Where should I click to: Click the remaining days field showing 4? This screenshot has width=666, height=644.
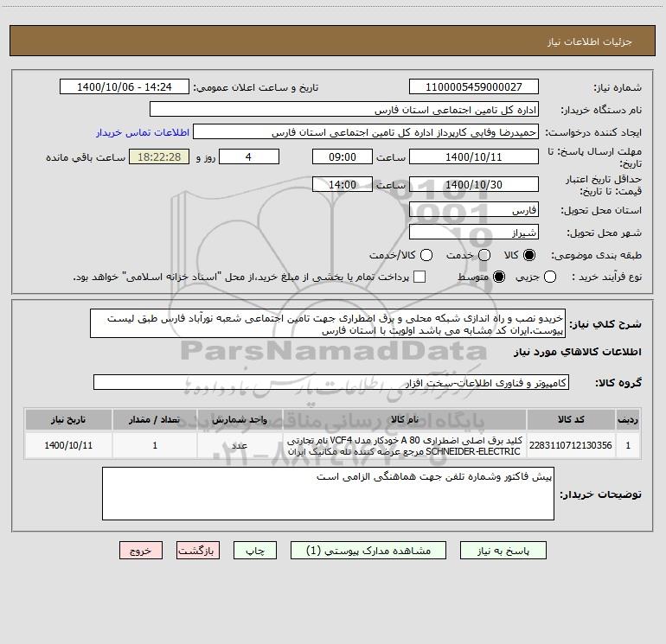[x=249, y=157]
